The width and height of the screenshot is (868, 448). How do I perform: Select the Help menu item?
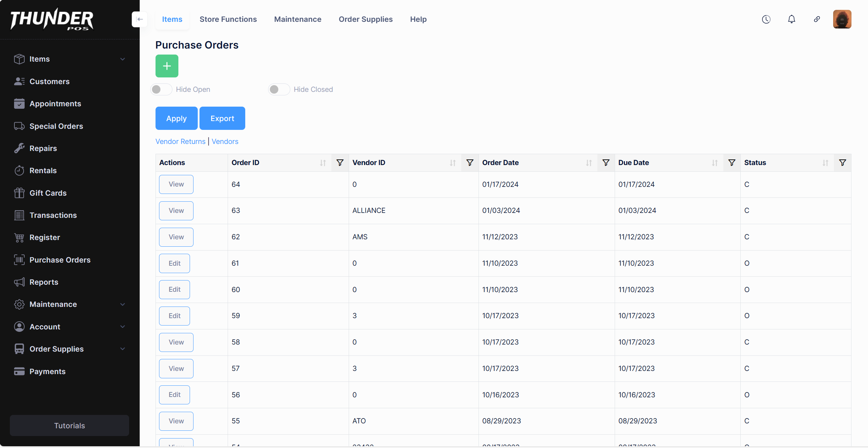coord(418,19)
